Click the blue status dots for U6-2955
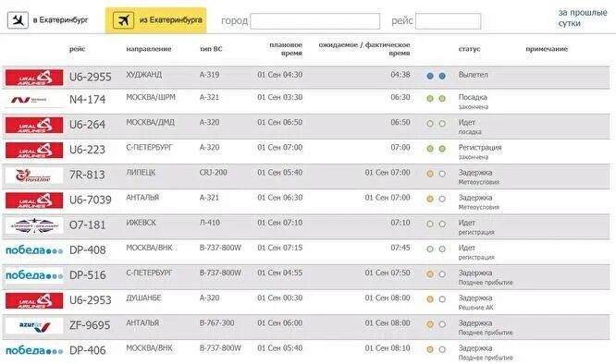The width and height of the screenshot is (616, 364). point(436,76)
